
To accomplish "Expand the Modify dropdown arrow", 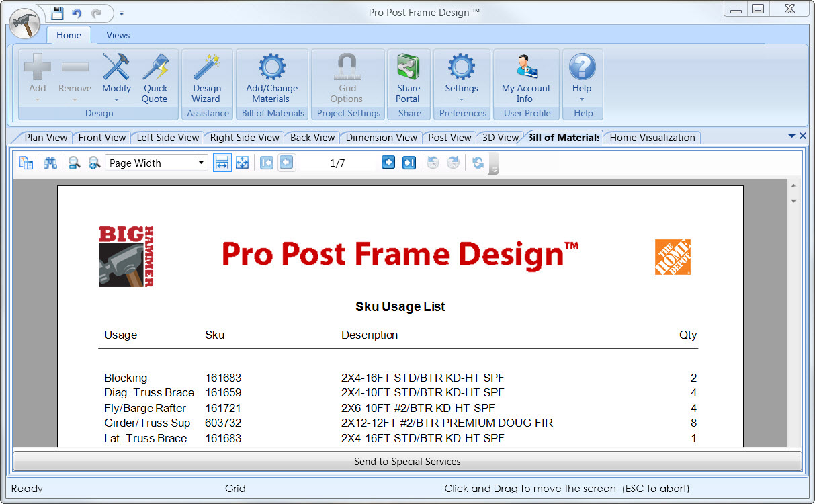I will pos(116,99).
